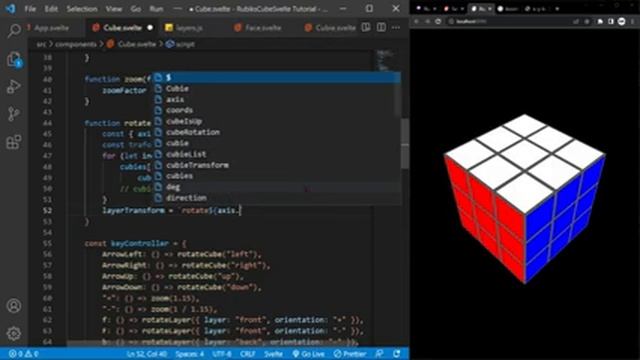Screen dimensions: 640x360
Task: Click the editor vertical scrollbar
Action: [404, 144]
